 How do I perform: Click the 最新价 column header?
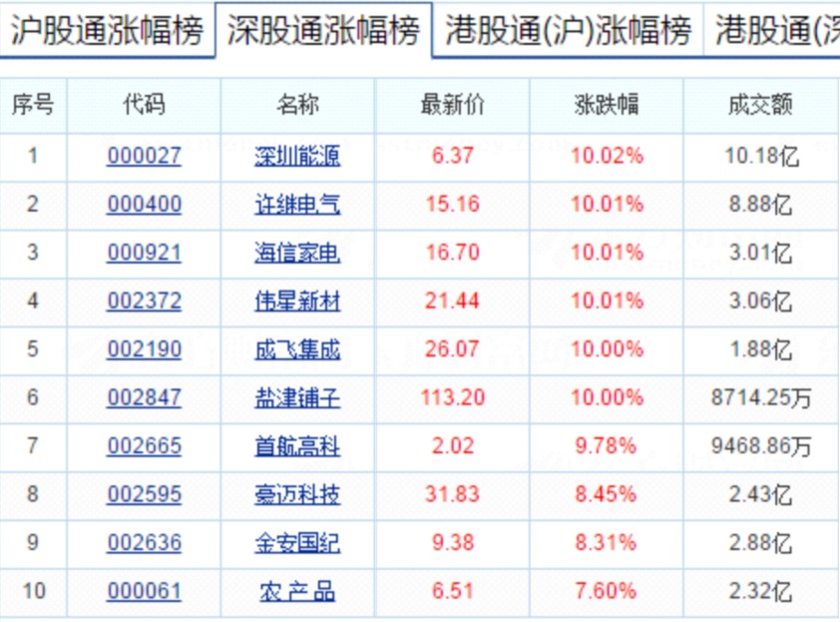452,105
